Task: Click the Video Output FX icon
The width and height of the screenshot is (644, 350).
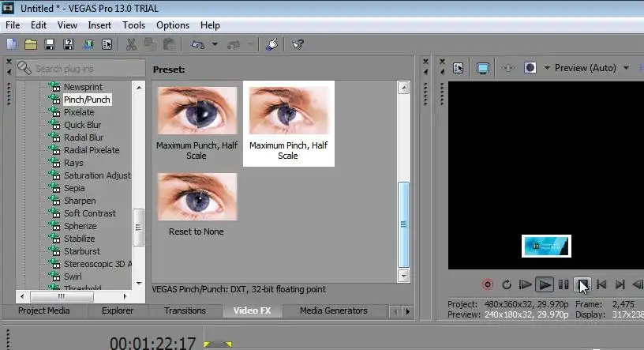Action: [x=508, y=68]
